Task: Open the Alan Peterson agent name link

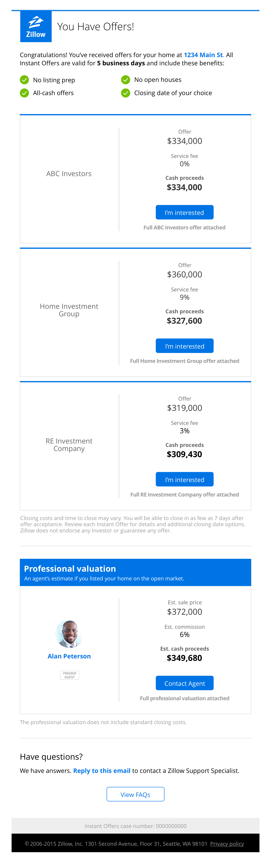Action: (x=69, y=656)
